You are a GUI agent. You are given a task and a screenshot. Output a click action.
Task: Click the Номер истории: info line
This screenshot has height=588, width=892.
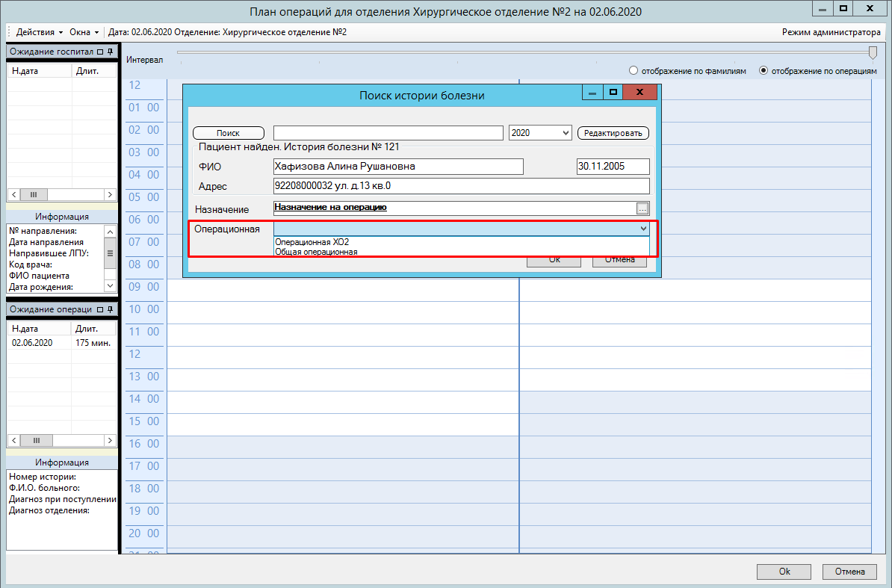pyautogui.click(x=43, y=477)
